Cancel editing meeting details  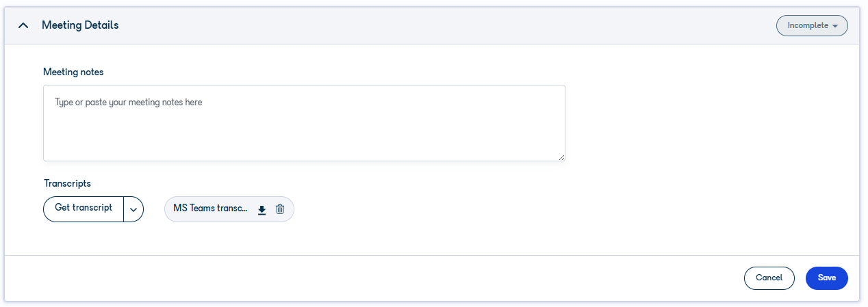769,278
